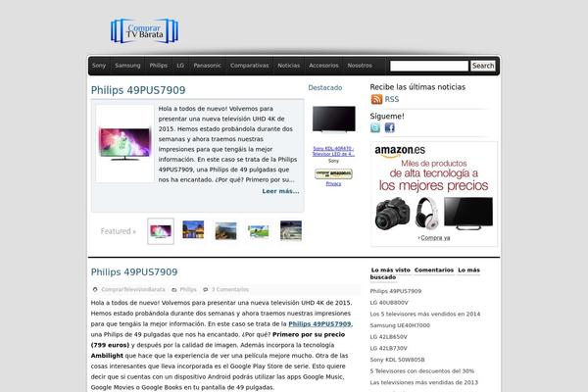The height and width of the screenshot is (392, 588).
Task: Open the Nosotros menu item
Action: [360, 66]
